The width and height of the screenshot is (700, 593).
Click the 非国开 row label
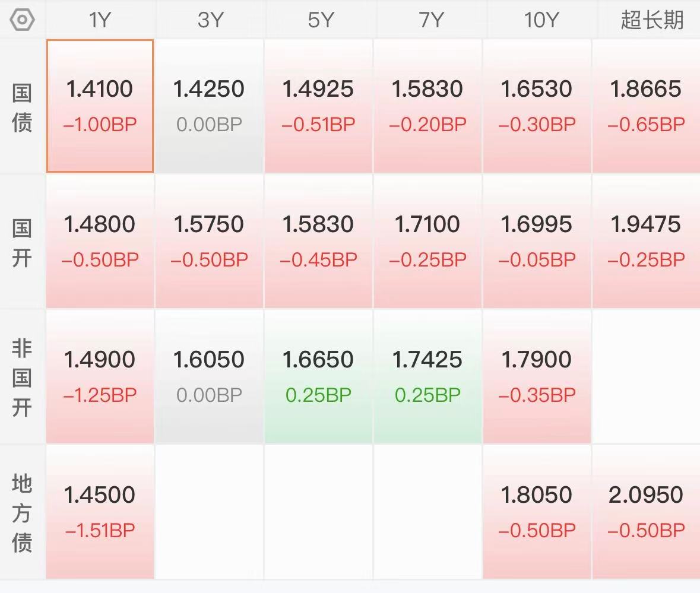[22, 378]
